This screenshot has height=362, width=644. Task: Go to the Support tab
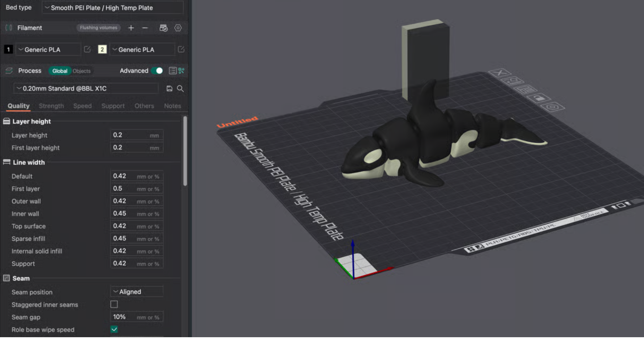[x=113, y=106]
